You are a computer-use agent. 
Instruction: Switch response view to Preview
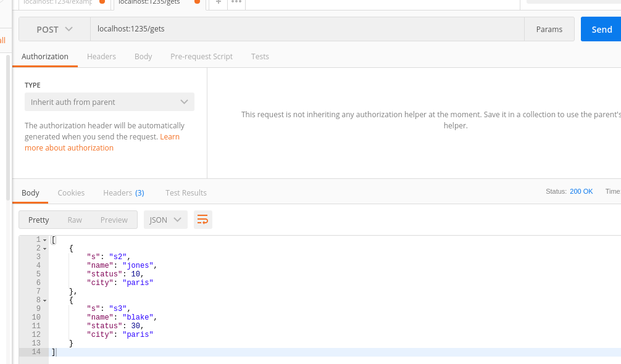tap(114, 220)
